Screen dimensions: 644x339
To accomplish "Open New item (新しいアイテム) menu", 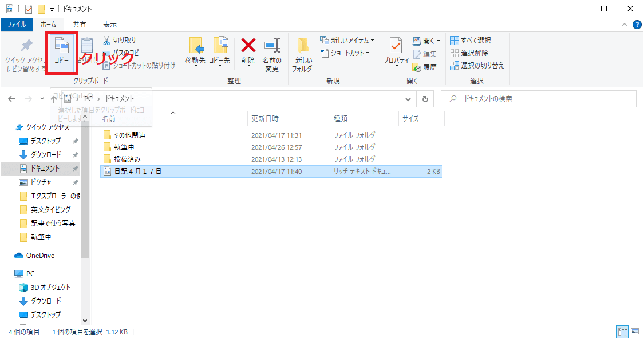I will pos(347,40).
